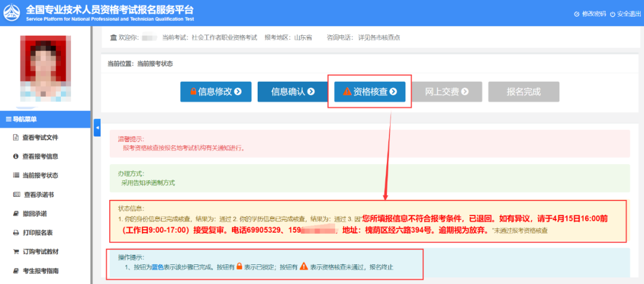The height and width of the screenshot is (284, 644).
Task: Click warning triangle icon in 操作提示
Action: point(304,266)
